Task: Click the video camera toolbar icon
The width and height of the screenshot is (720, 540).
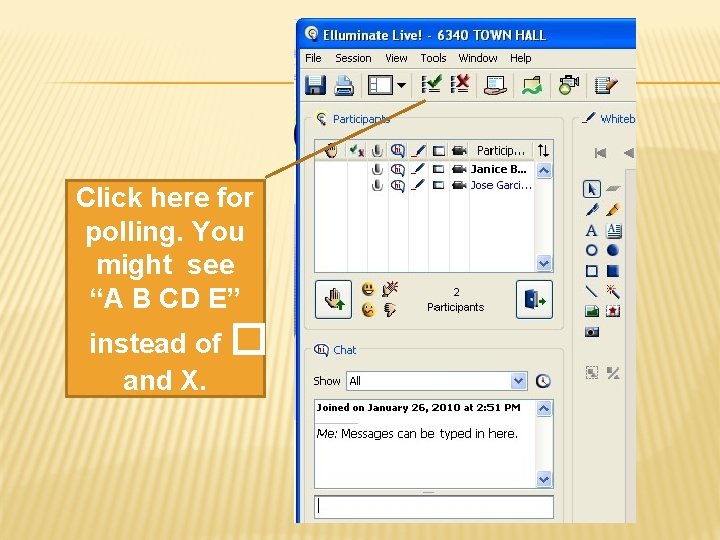Action: pyautogui.click(x=568, y=85)
